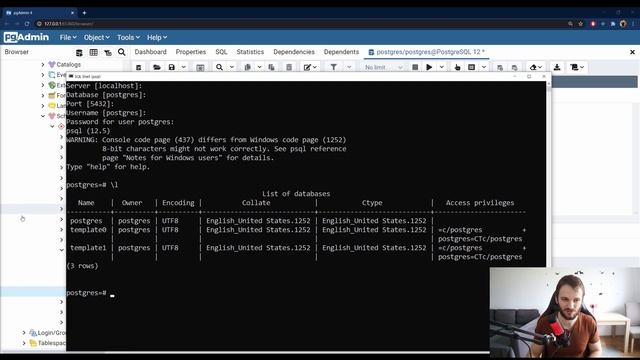The width and height of the screenshot is (640, 360).
Task: Save the query with the floppy icon
Action: (x=172, y=67)
